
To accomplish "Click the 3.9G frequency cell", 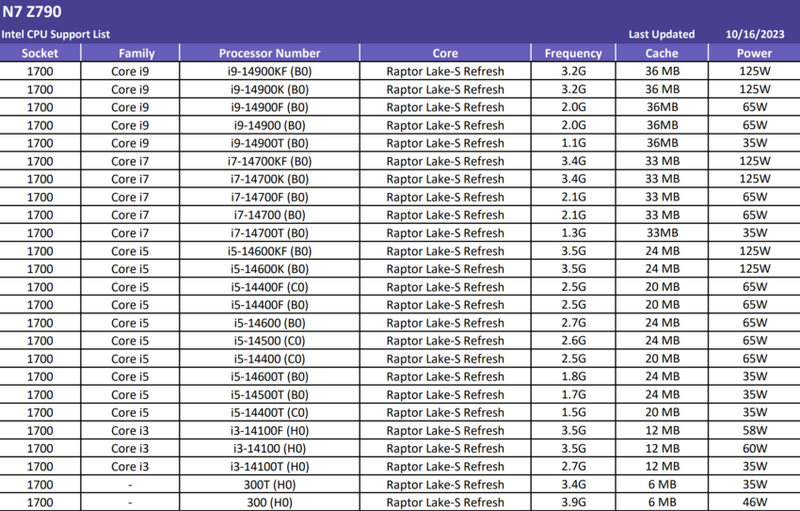I will click(573, 502).
